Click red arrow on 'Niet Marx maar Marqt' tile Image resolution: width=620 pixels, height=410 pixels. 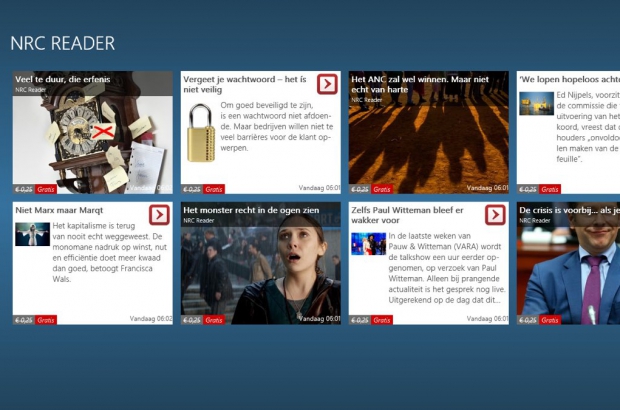159,215
